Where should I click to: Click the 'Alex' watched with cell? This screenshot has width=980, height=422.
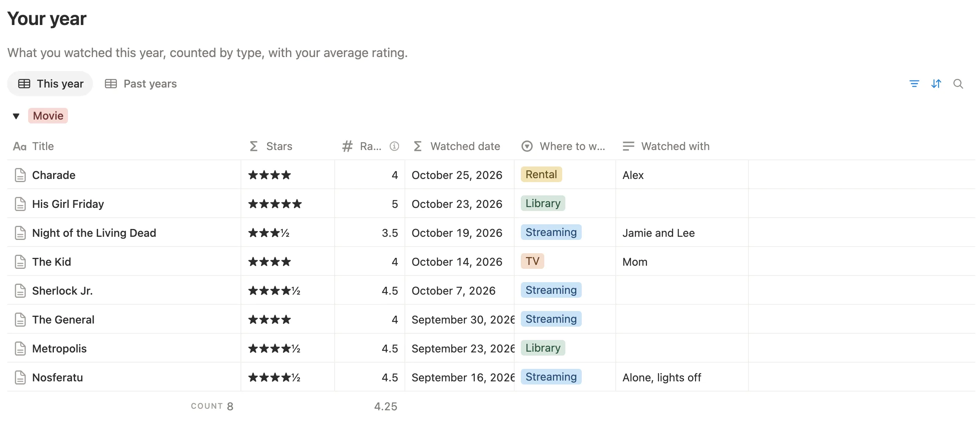coord(682,175)
